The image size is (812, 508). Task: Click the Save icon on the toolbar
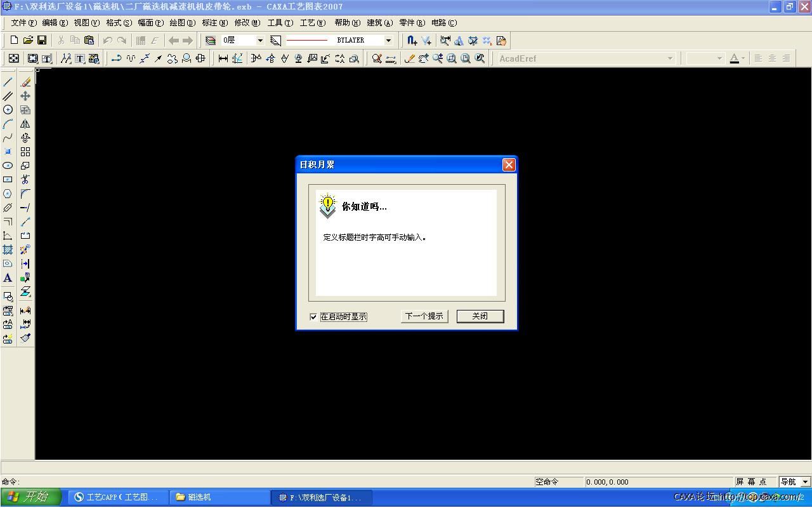41,39
